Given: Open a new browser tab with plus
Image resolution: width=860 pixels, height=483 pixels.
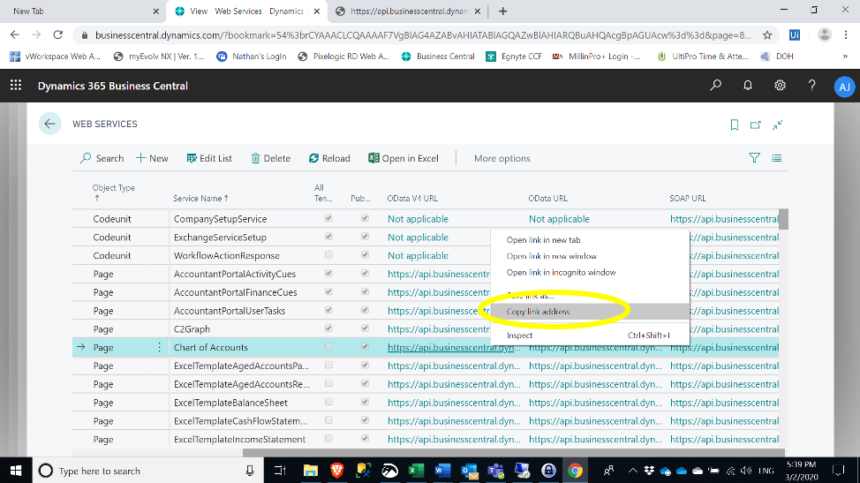Looking at the screenshot, I should (502, 11).
